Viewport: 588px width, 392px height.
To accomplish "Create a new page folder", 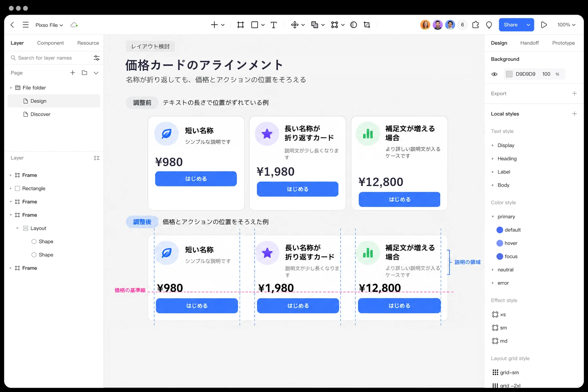I will 85,73.
